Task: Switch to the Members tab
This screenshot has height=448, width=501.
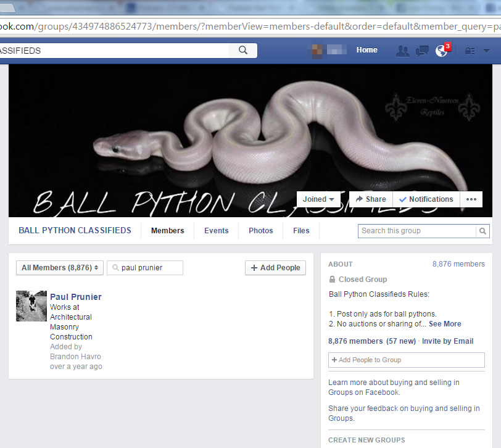Action: 167,231
